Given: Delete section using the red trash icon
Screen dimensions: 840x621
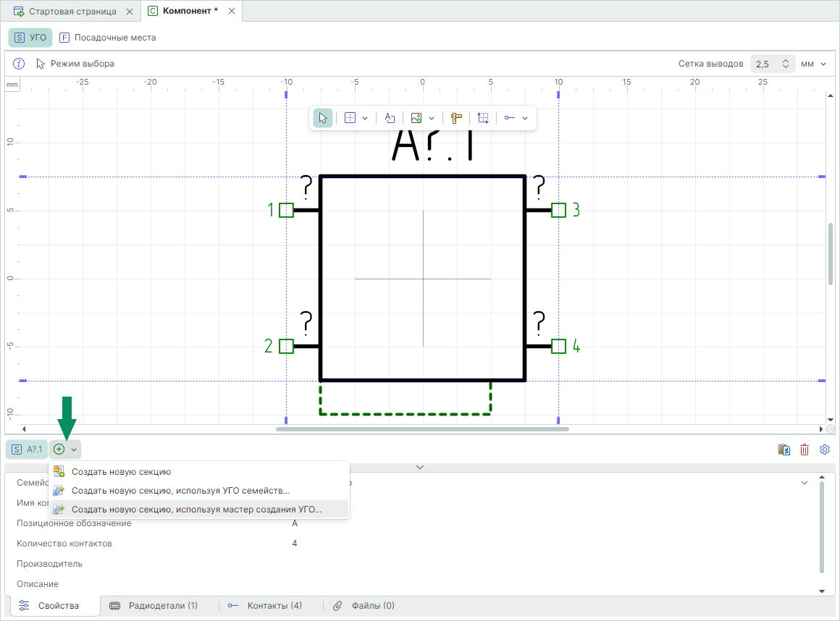Looking at the screenshot, I should (x=804, y=449).
